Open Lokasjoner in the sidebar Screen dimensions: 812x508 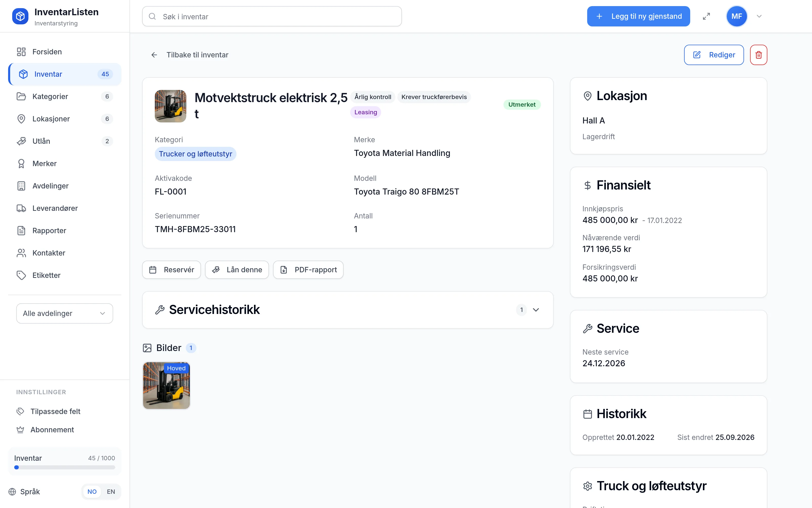tap(65, 119)
